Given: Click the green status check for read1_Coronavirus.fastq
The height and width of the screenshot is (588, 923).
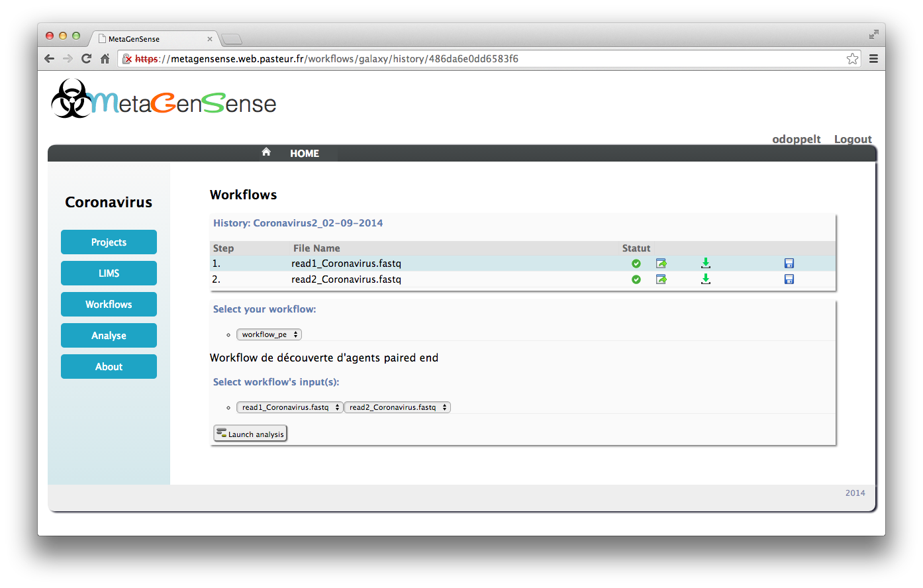Looking at the screenshot, I should [636, 264].
